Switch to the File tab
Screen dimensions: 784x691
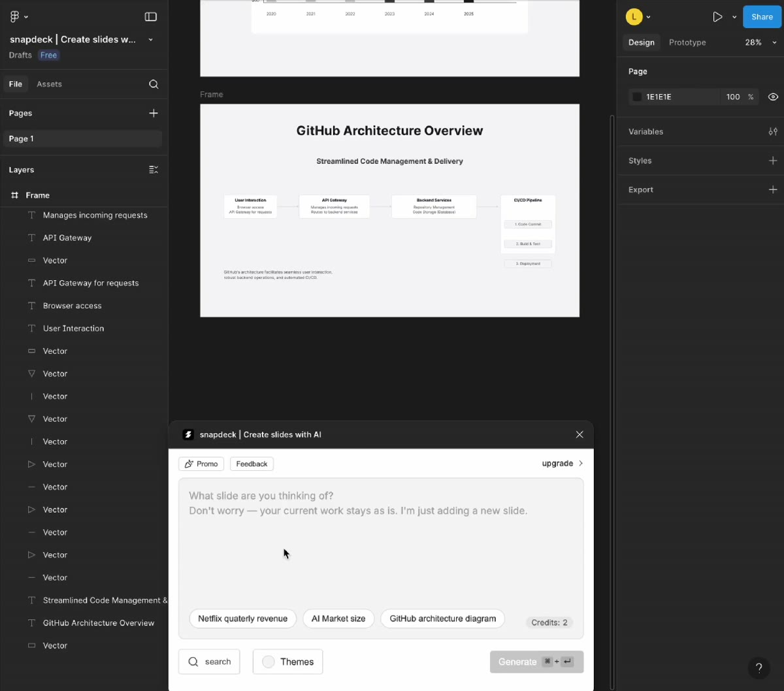click(x=16, y=84)
